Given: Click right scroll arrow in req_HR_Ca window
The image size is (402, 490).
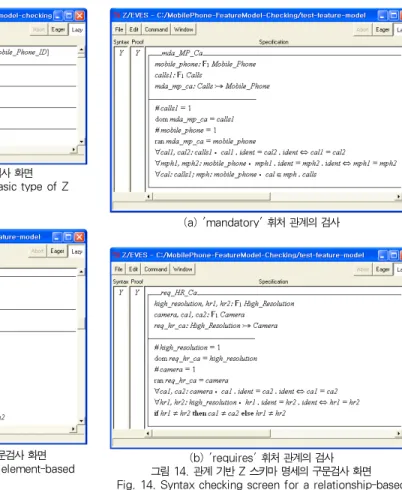Looking at the screenshot, I should [398, 433].
